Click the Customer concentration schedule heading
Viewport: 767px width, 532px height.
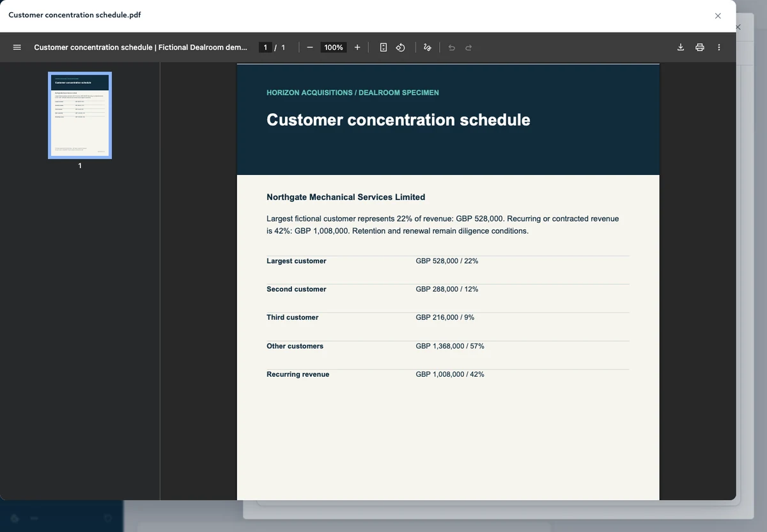pos(398,120)
